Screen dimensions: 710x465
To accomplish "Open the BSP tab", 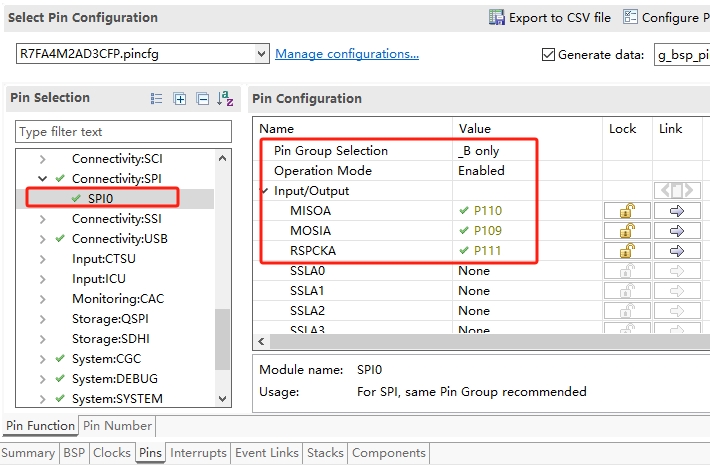I will 74,453.
